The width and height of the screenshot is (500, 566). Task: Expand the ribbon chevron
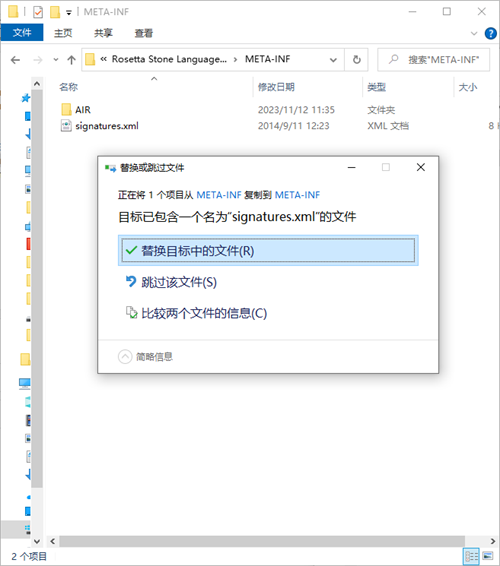tap(474, 34)
